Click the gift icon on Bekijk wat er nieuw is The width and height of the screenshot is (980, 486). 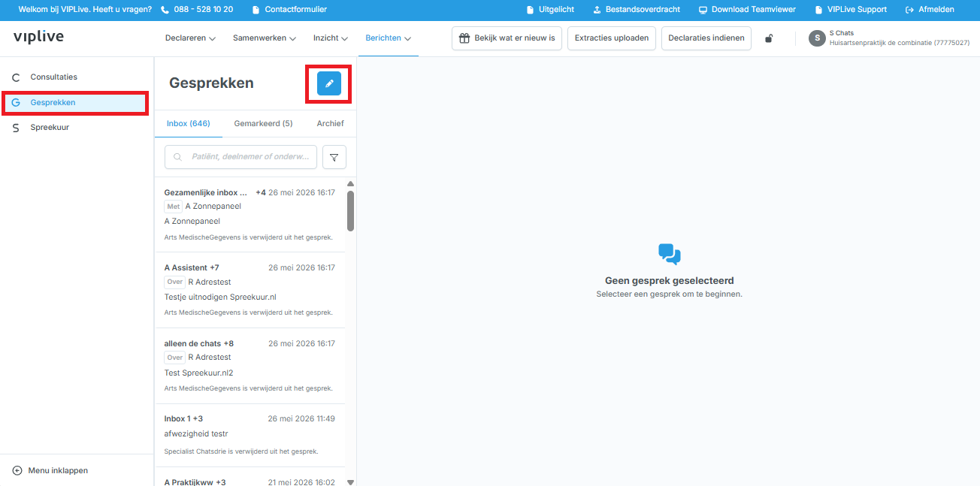pyautogui.click(x=464, y=38)
